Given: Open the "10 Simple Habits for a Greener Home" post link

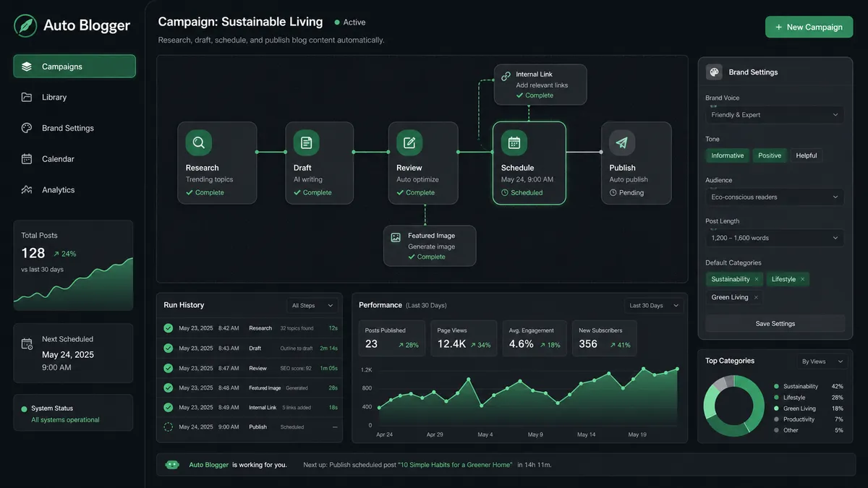Looking at the screenshot, I should (x=455, y=465).
